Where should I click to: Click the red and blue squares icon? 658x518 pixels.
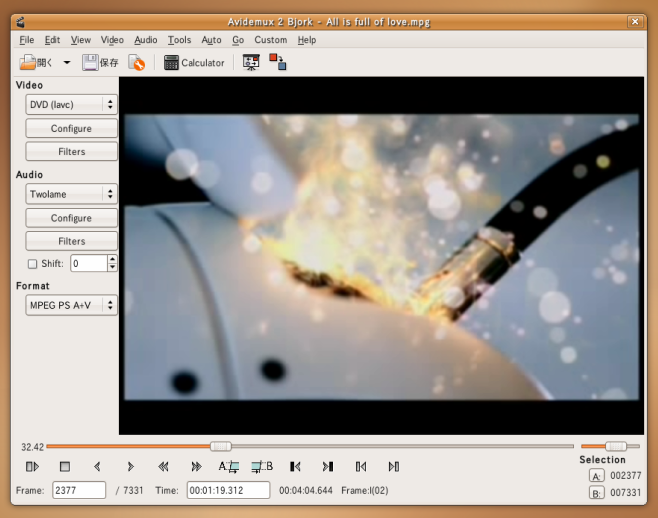click(x=277, y=62)
